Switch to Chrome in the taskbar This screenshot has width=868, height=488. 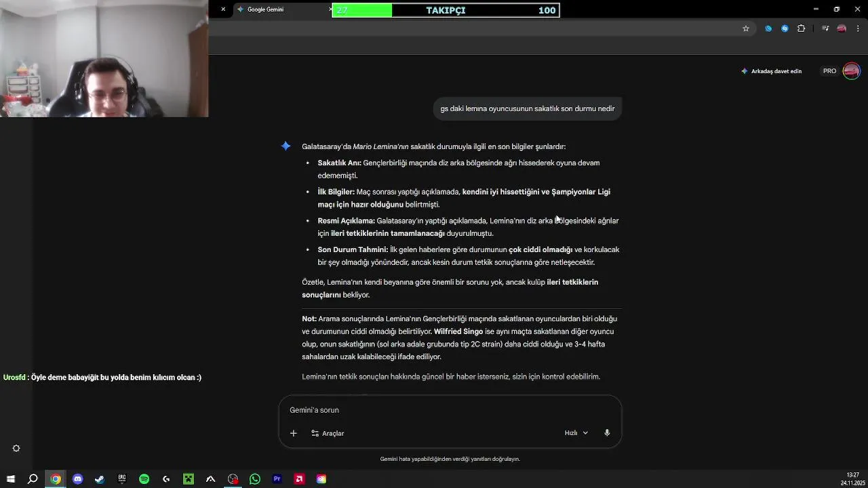click(56, 479)
